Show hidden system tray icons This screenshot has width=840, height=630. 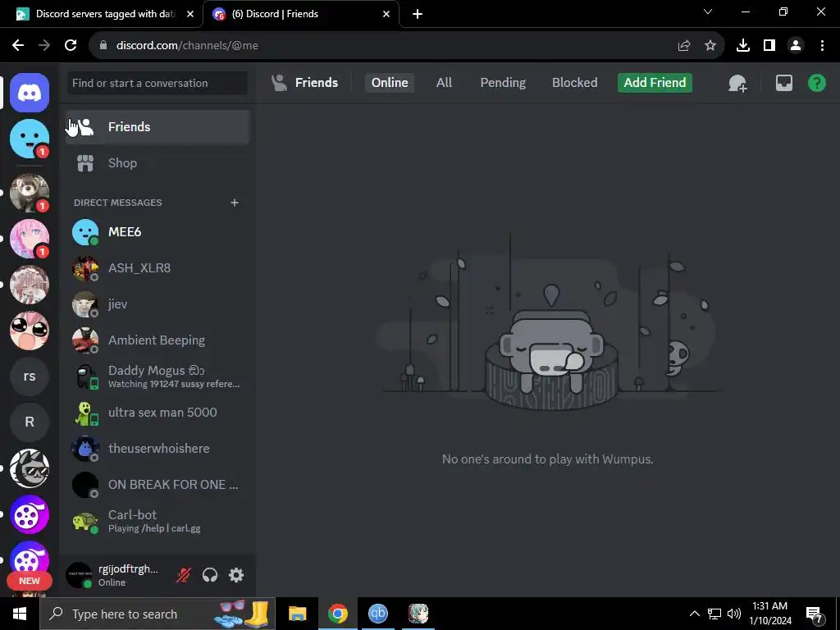(x=694, y=614)
